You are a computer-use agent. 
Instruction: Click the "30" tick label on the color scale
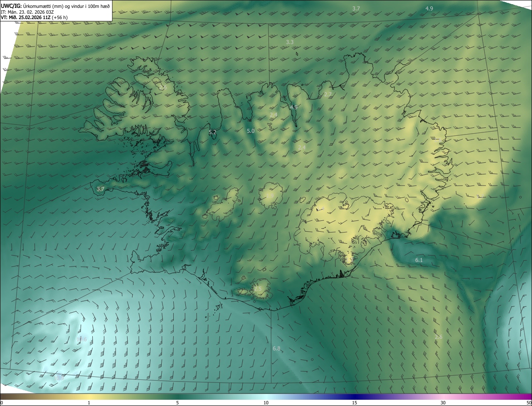pyautogui.click(x=443, y=403)
